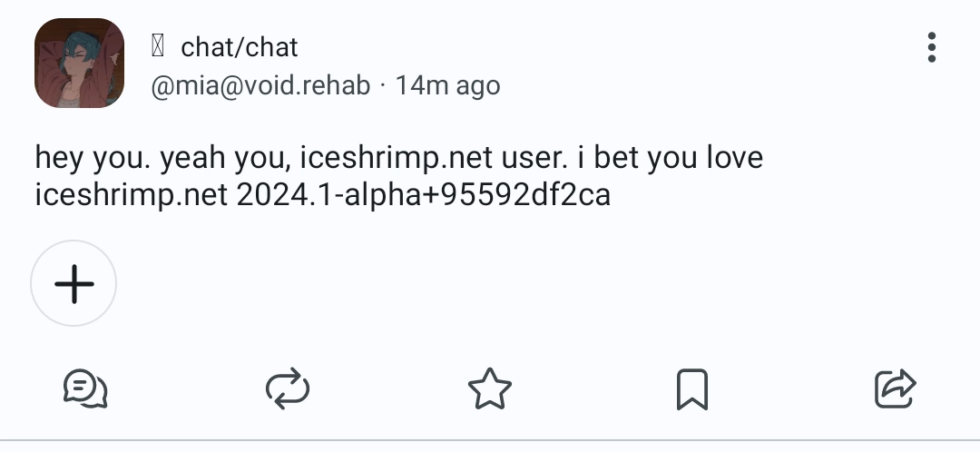Open the three-dot post options menu
980x452 pixels.
click(x=932, y=47)
